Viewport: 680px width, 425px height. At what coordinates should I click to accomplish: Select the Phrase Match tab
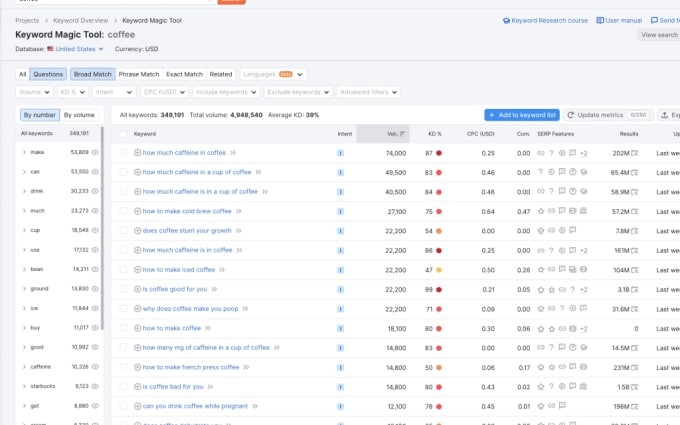pos(139,74)
